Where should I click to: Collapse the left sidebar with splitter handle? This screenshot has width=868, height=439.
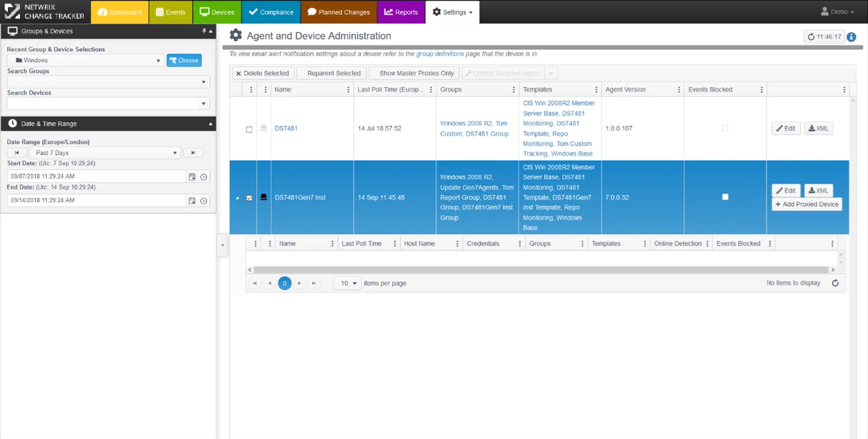coord(222,245)
